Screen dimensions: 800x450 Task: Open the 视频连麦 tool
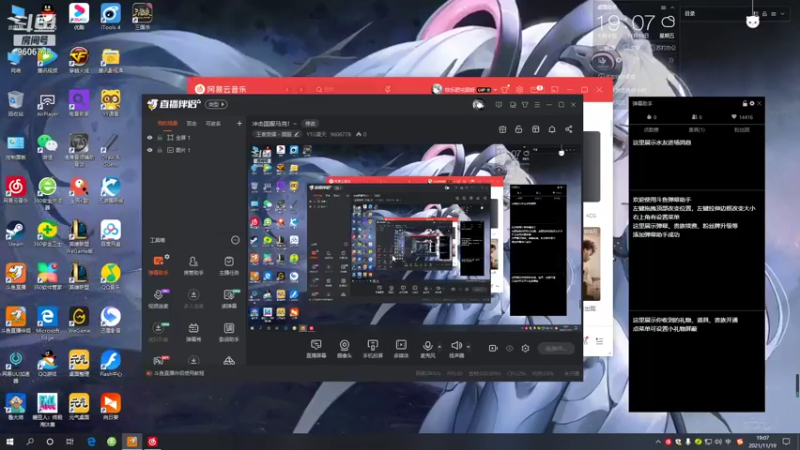[x=158, y=299]
